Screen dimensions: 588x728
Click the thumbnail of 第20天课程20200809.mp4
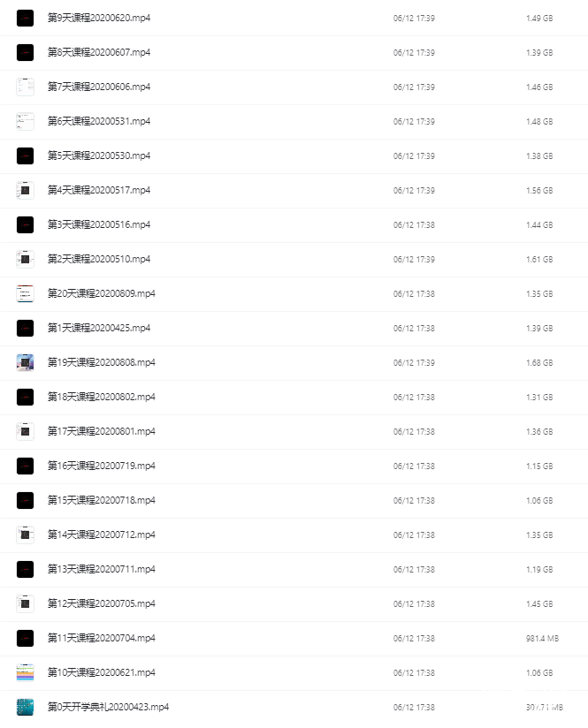pyautogui.click(x=25, y=293)
